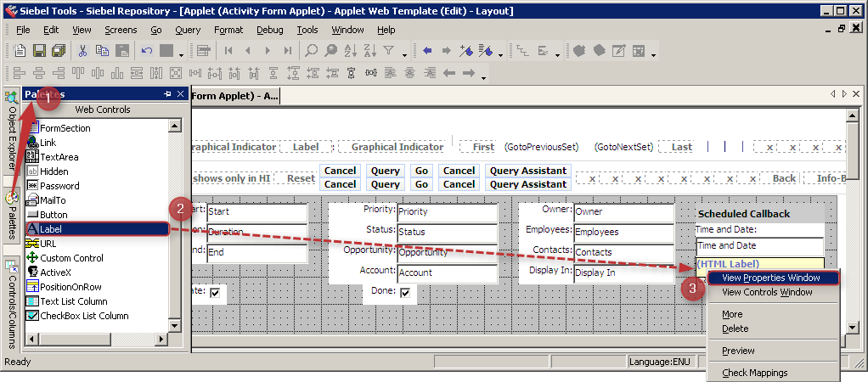868x382 pixels.
Task: Click the Add Bookmark icon
Action: [465, 51]
